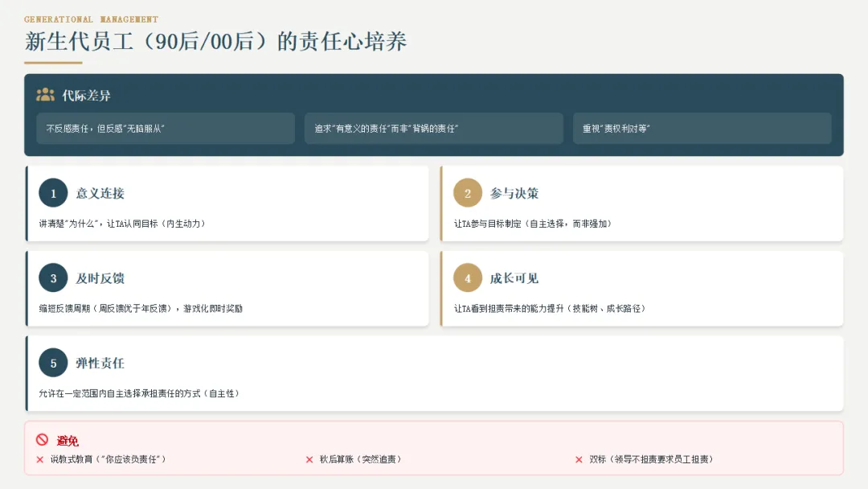
Task: Click the text 双标(领导不担责要求员工担责)
Action: [x=651, y=459]
